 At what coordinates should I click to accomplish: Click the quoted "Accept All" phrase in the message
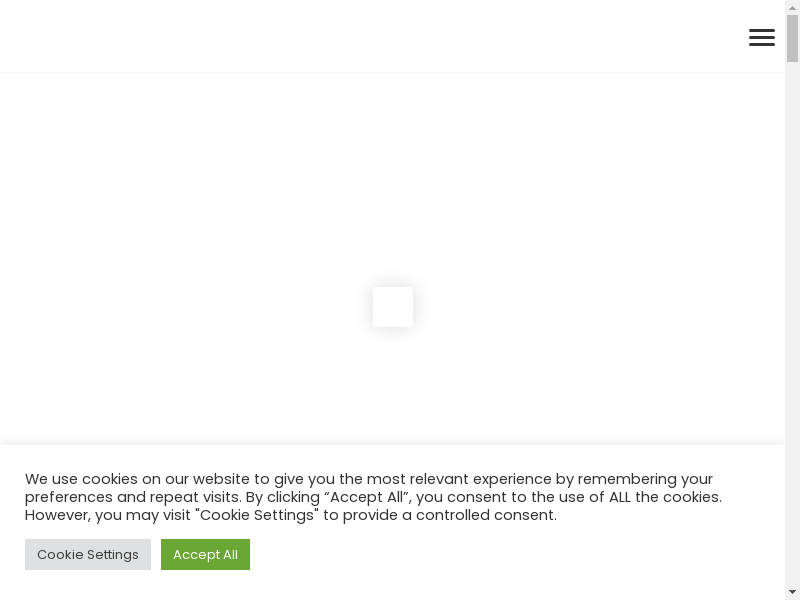(x=367, y=497)
